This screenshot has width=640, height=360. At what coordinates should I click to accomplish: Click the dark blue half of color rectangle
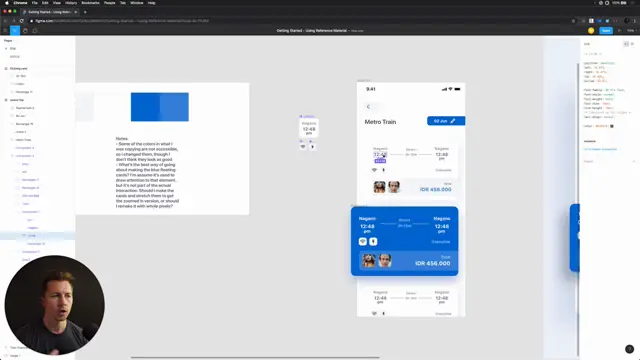pos(145,107)
